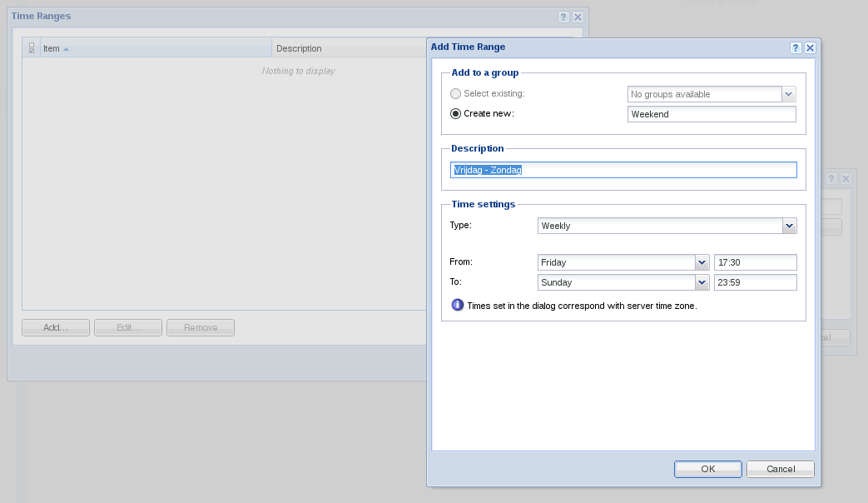Click the blue info icon beside time zone note
The height and width of the screenshot is (503, 868).
click(457, 306)
